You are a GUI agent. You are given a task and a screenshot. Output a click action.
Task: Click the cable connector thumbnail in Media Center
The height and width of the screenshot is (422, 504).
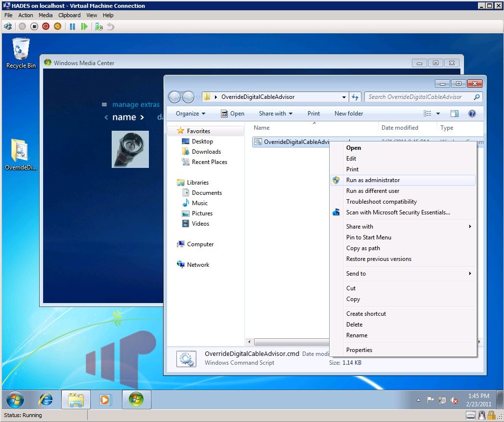130,149
